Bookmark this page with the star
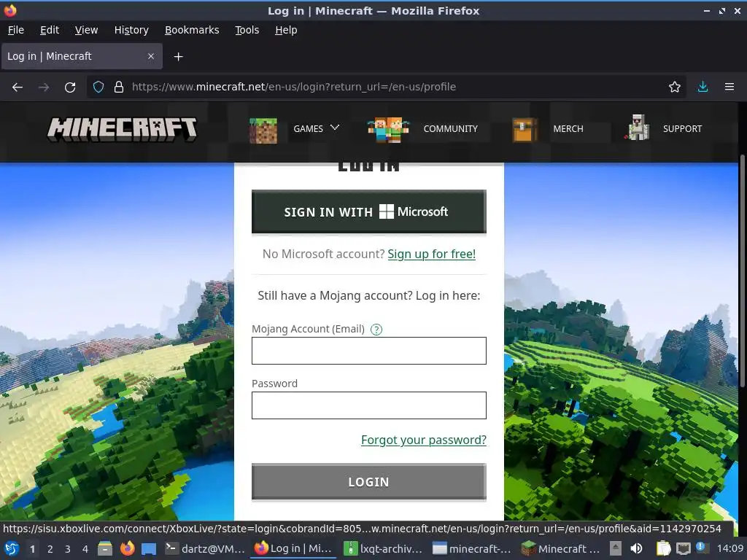 click(x=674, y=87)
